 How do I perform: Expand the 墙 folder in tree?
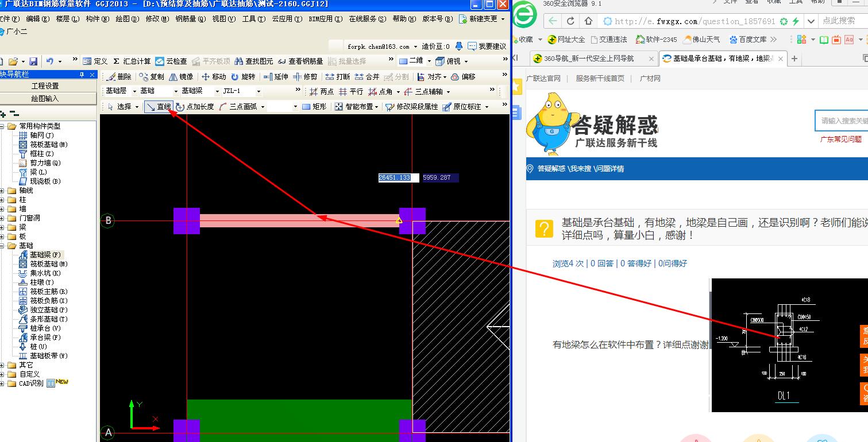(2, 209)
